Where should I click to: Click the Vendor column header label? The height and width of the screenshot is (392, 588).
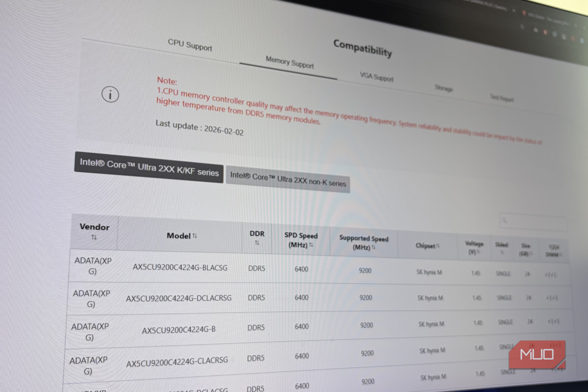tap(94, 227)
